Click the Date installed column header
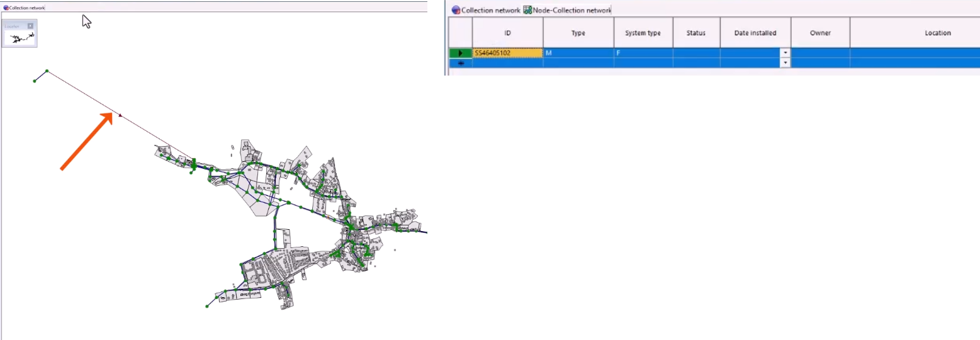The image size is (980, 340). tap(755, 33)
